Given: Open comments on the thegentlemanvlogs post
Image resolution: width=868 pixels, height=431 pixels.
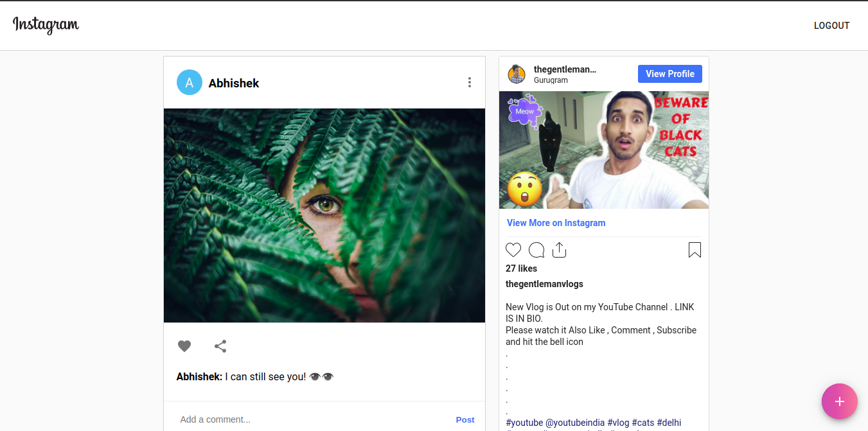Looking at the screenshot, I should click(536, 250).
